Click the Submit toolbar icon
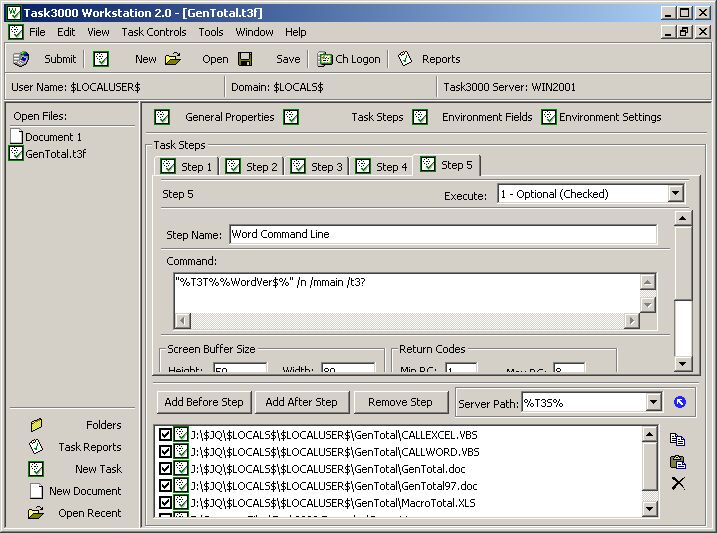The image size is (717, 533). (x=21, y=59)
